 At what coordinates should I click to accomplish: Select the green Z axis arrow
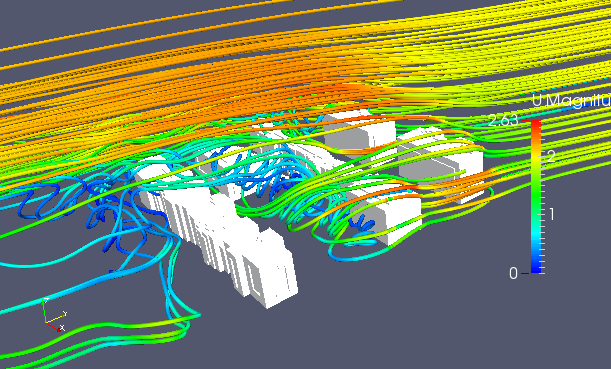(45, 311)
